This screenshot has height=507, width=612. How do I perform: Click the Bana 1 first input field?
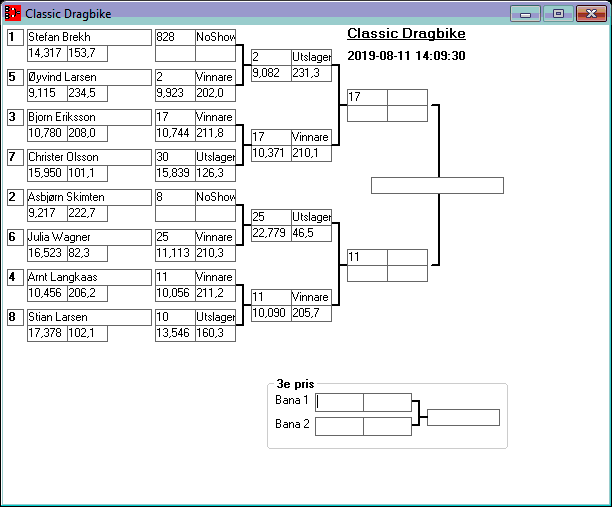[339, 402]
